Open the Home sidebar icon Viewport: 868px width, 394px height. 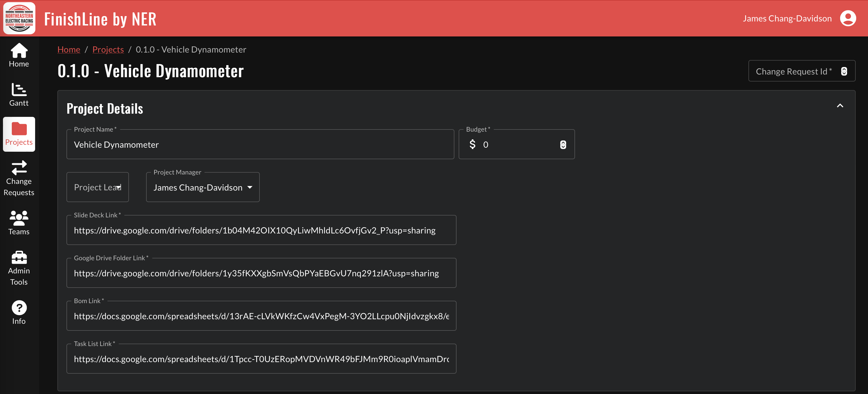tap(19, 51)
